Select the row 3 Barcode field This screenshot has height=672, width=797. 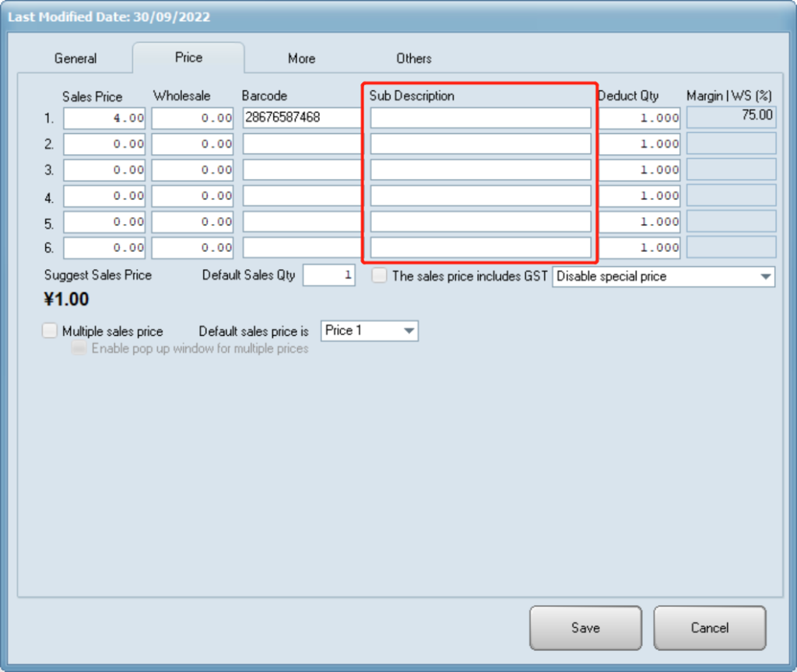coord(303,170)
